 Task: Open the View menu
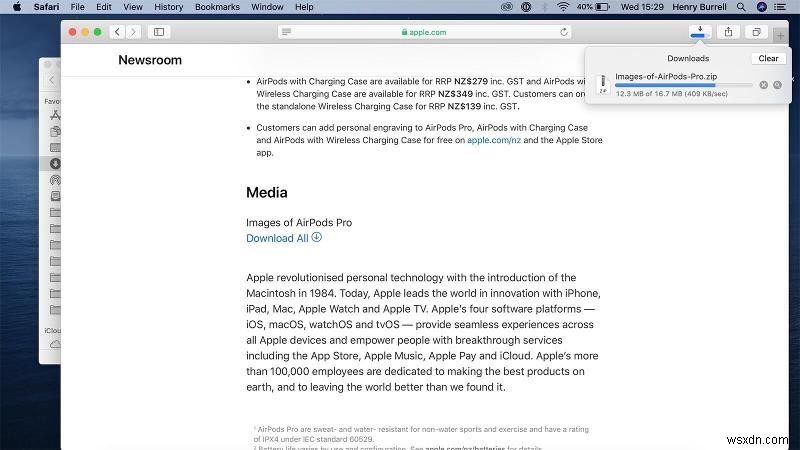pos(133,7)
